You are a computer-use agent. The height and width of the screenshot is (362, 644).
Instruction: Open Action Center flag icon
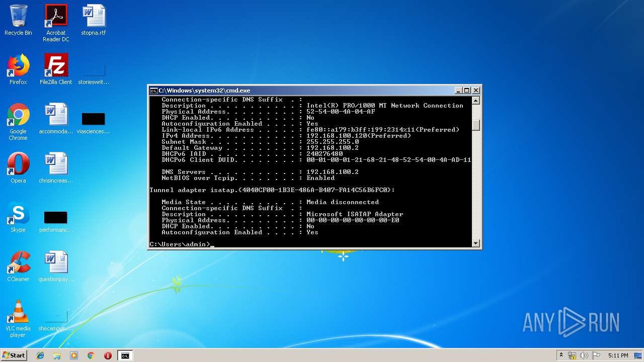[x=596, y=355]
